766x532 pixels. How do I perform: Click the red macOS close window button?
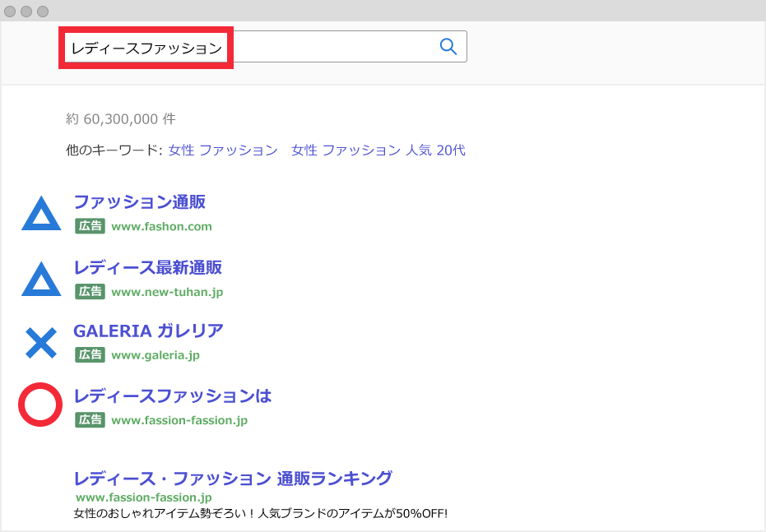tap(12, 12)
